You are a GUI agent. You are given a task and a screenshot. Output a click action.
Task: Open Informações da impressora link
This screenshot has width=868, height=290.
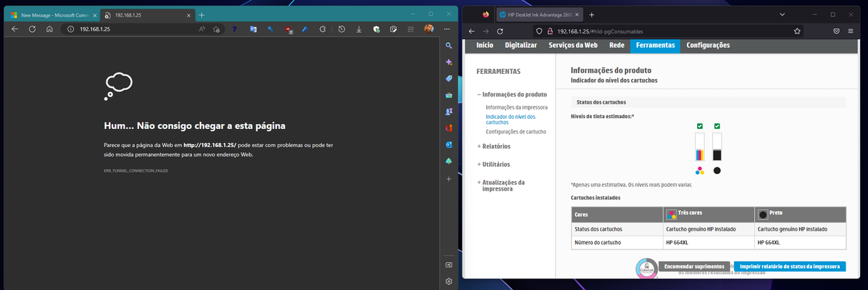517,107
